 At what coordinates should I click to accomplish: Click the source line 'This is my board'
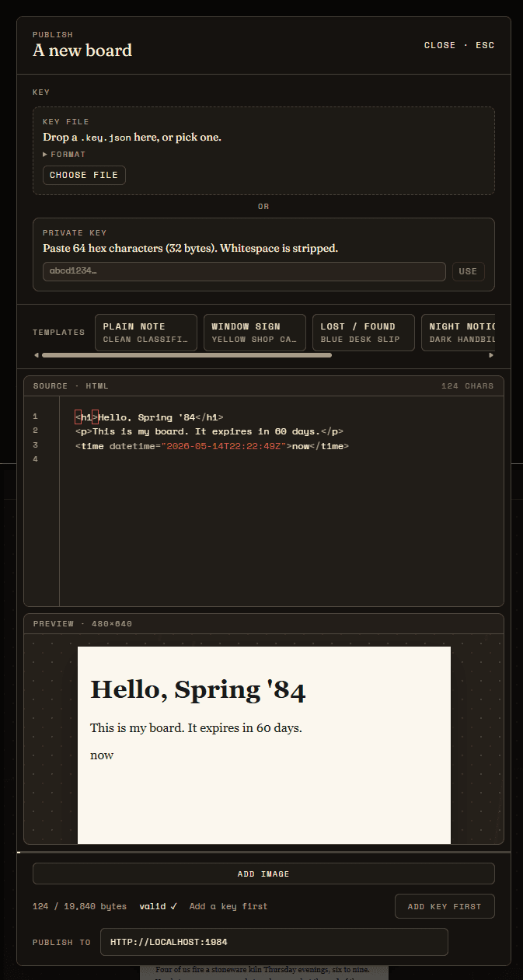pyautogui.click(x=209, y=431)
